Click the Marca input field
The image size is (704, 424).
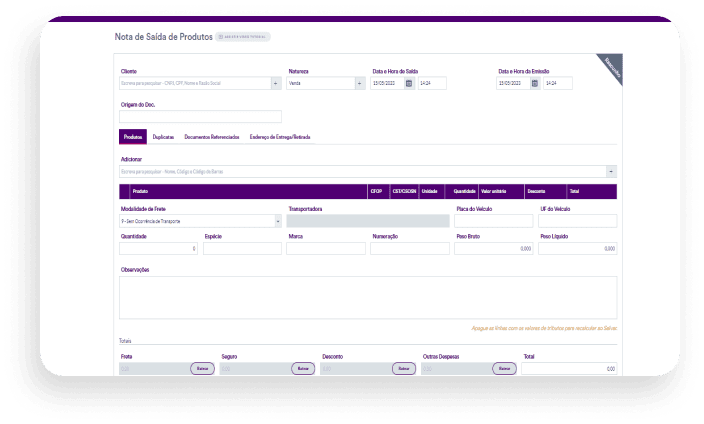pyautogui.click(x=326, y=248)
